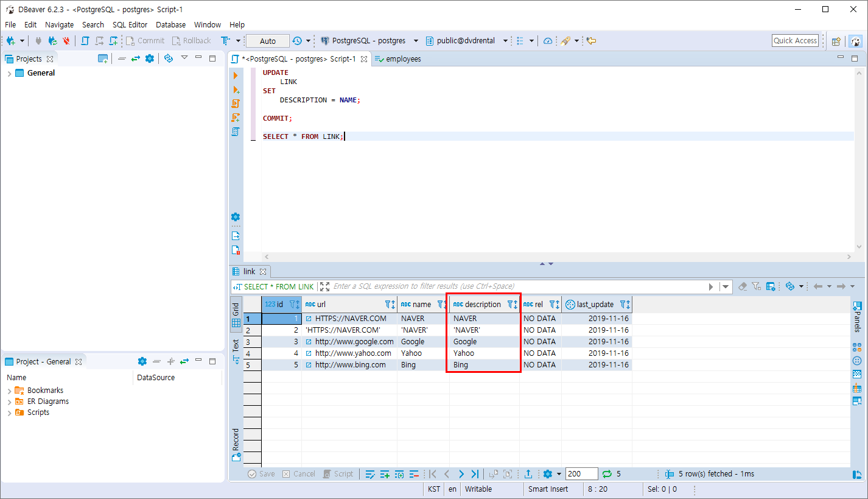
Task: Click the Quick Access search field
Action: (x=795, y=41)
